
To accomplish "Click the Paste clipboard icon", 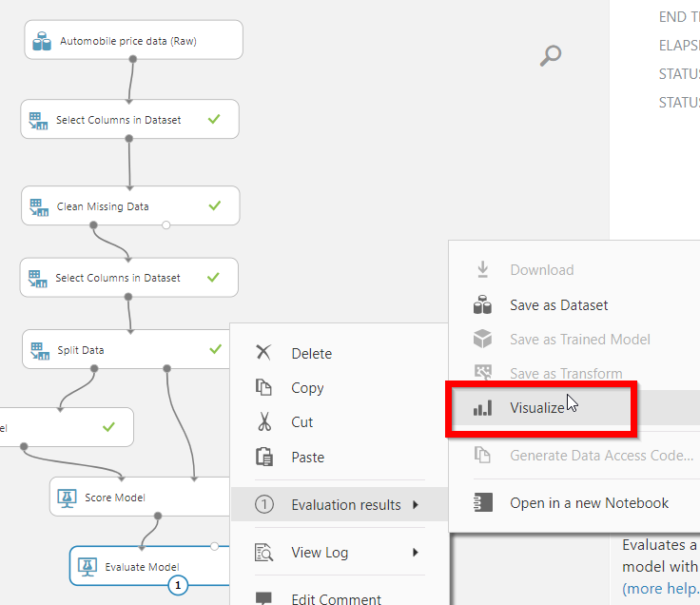I will pyautogui.click(x=264, y=457).
